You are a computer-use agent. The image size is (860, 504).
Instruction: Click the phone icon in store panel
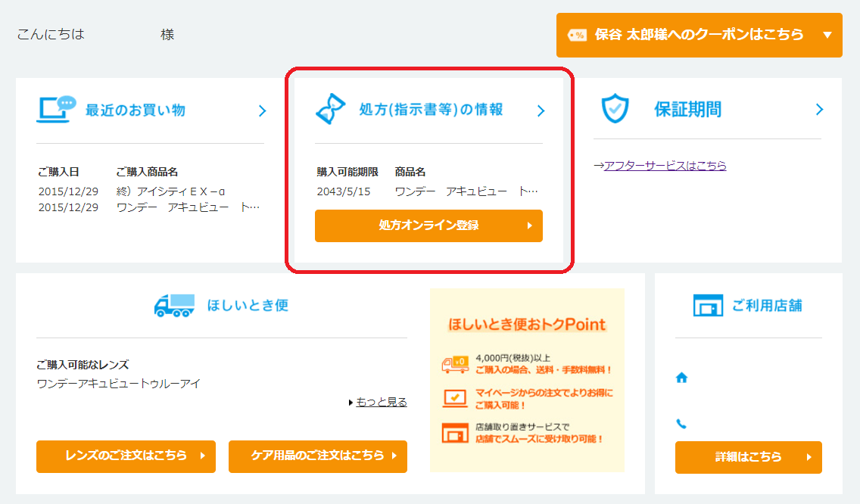tap(681, 425)
